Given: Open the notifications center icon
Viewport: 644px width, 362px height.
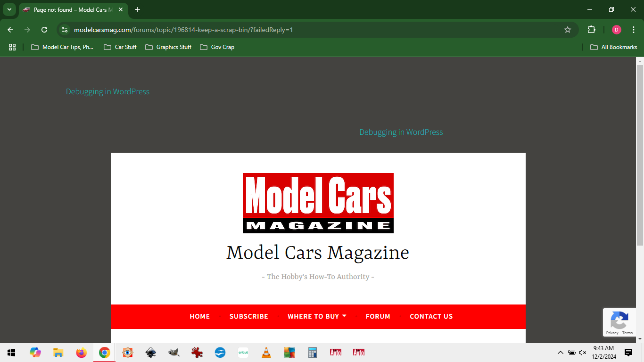Looking at the screenshot, I should click(628, 353).
